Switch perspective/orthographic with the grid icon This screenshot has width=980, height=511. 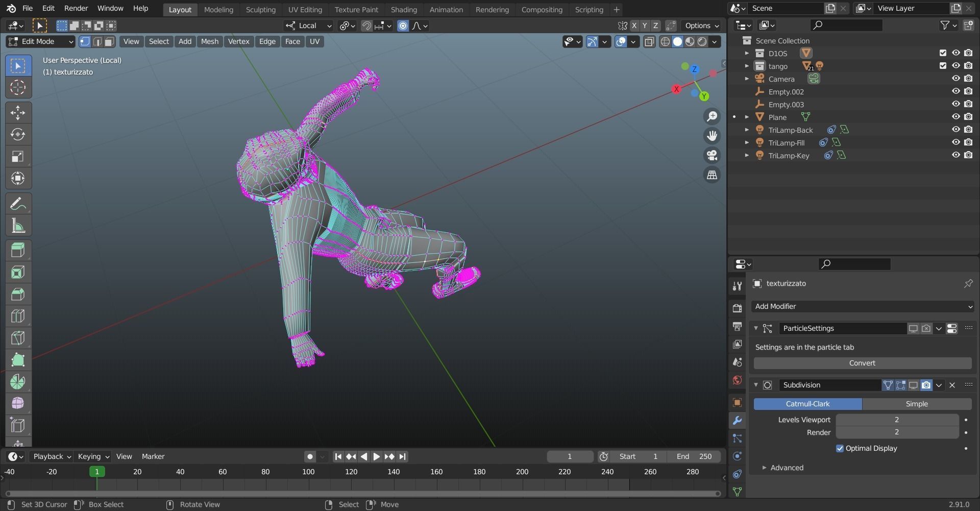click(x=712, y=175)
